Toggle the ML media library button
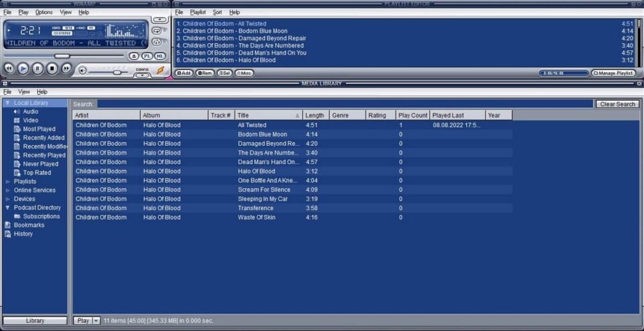644x331 pixels. (160, 56)
